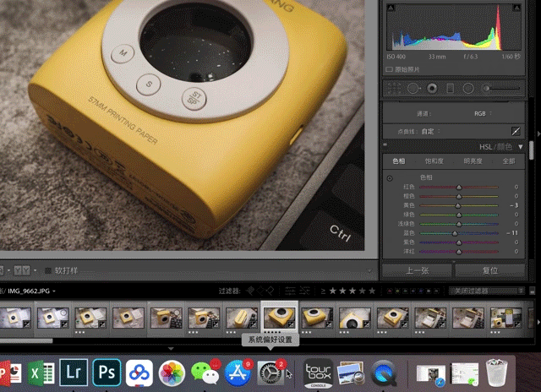Open Photos app from the Dock

point(172,373)
